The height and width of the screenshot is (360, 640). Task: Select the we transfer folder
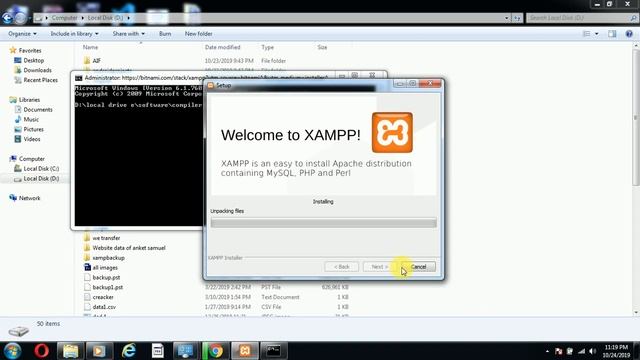(106, 238)
